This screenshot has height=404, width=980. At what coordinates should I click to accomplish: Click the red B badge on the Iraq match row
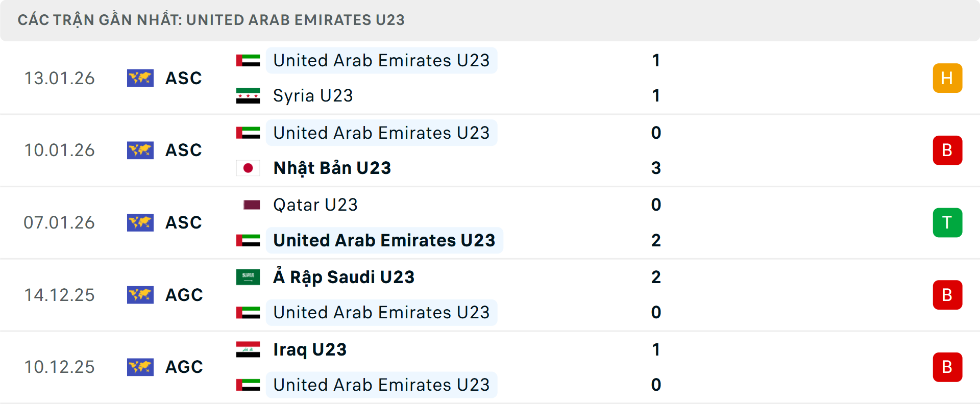click(x=947, y=367)
